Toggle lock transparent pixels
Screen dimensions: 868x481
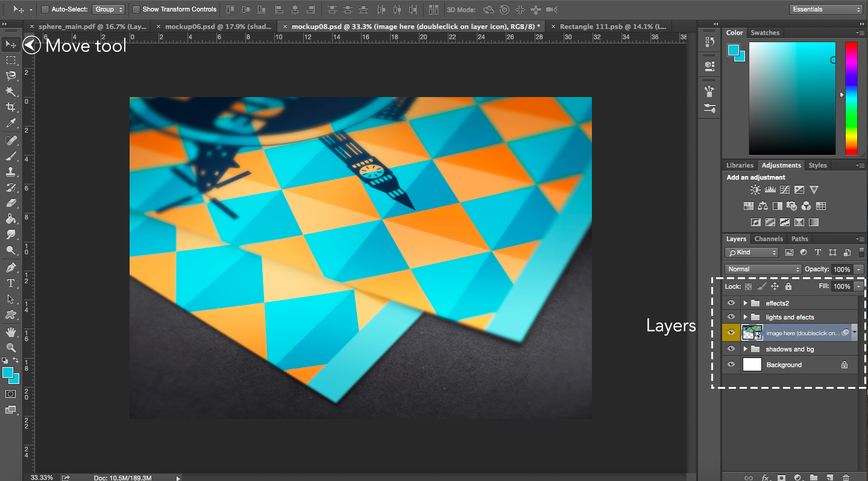[x=749, y=286]
